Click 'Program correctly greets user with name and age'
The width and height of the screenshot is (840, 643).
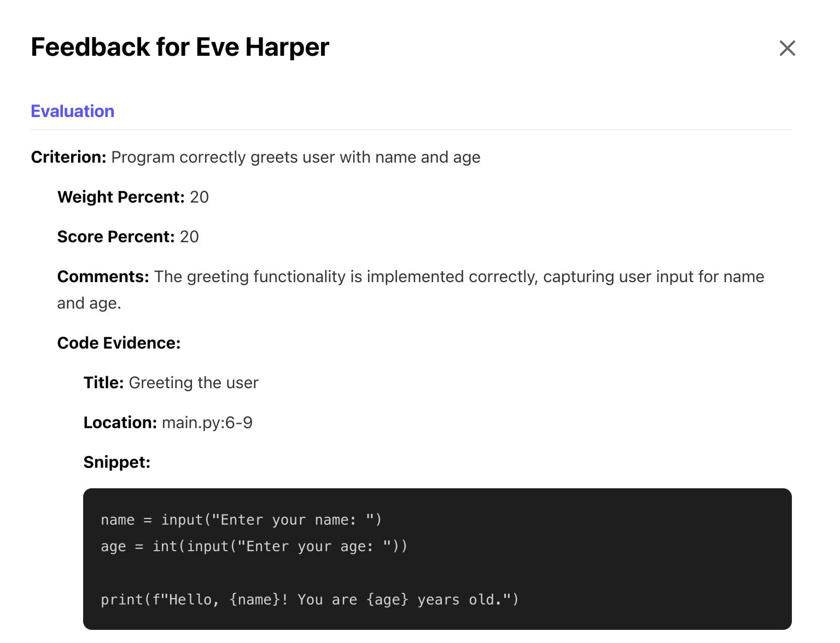[296, 157]
